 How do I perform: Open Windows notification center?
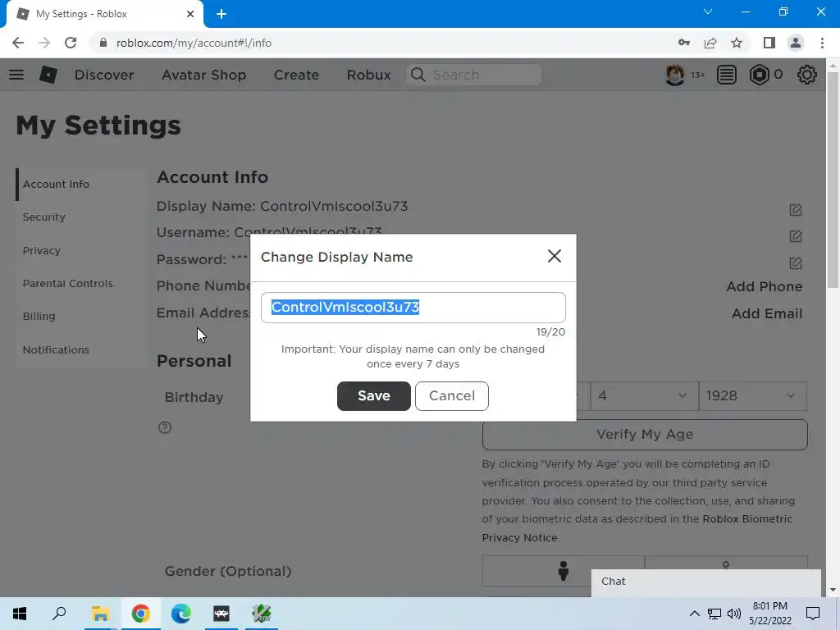[813, 614]
